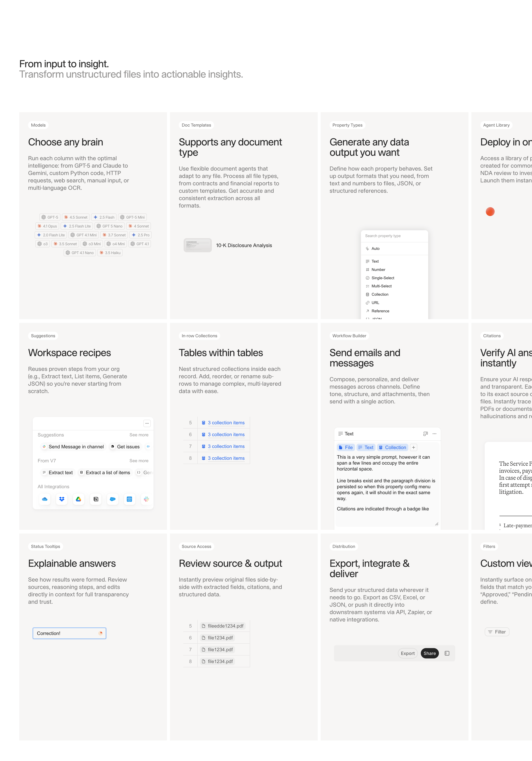
Task: Click the Get issues suggestion
Action: coord(125,447)
